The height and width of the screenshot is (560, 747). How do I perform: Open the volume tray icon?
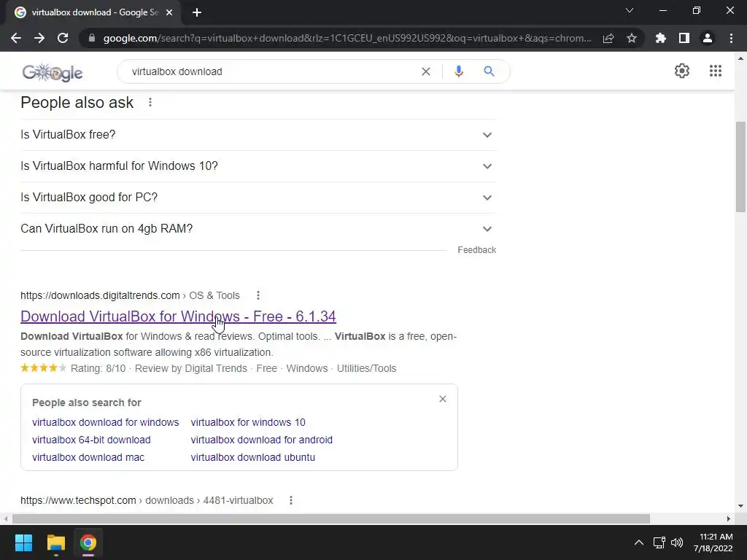676,542
